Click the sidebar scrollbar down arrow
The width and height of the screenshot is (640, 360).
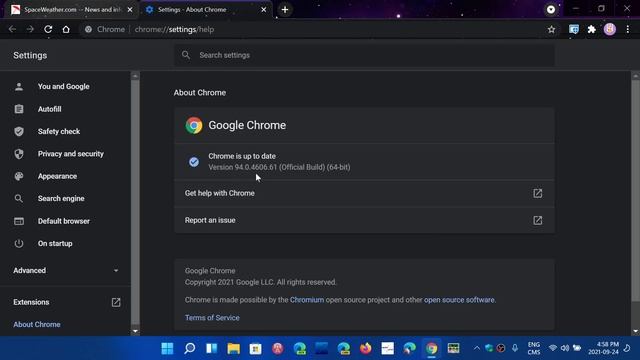click(135, 331)
